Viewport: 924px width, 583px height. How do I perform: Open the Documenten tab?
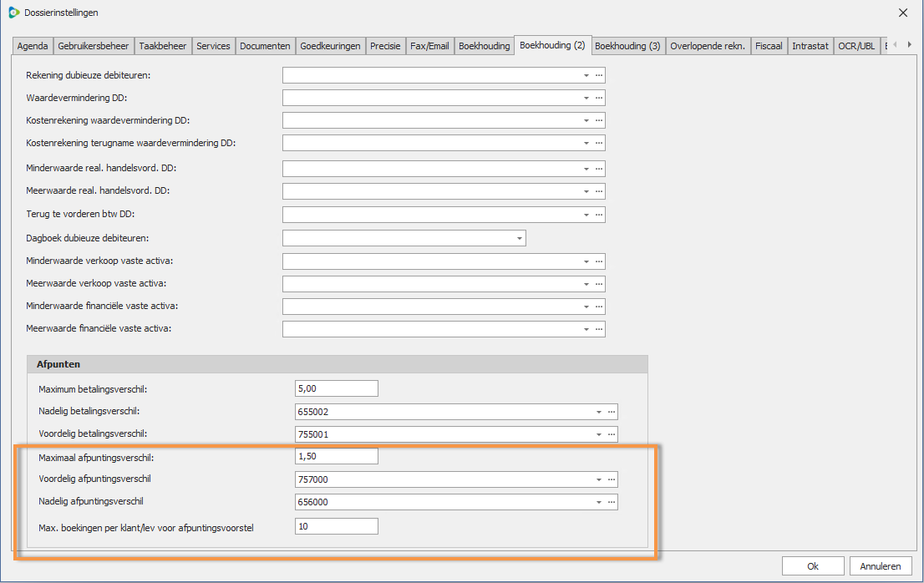tap(265, 46)
